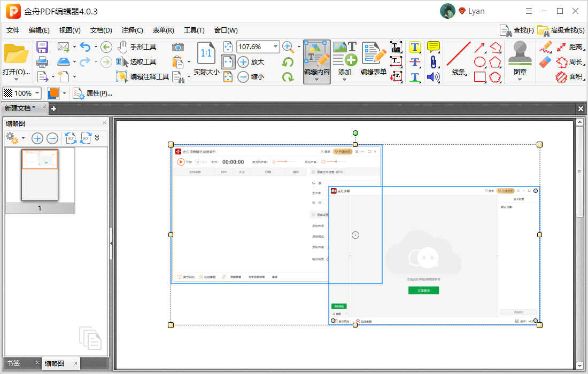
Task: Rotate the page clockwise with the lower green arrow
Action: 288,77
